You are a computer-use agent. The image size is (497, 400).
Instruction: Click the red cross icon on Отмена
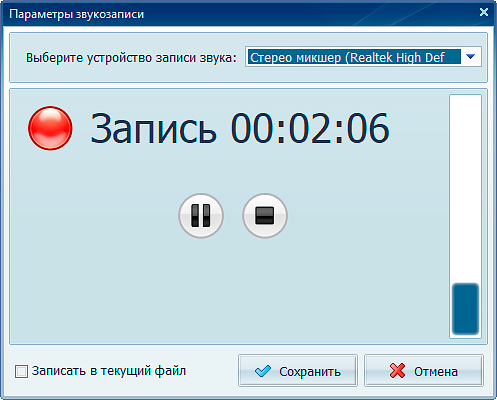point(397,371)
